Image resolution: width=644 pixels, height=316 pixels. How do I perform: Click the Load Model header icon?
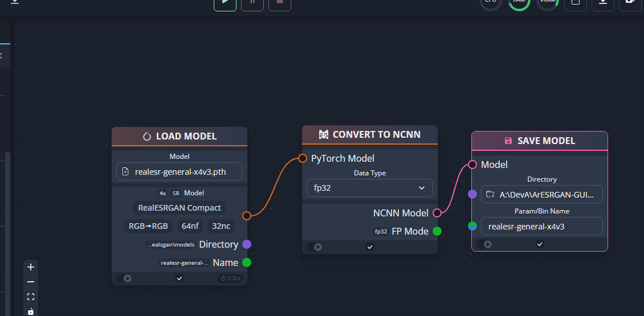pos(147,137)
